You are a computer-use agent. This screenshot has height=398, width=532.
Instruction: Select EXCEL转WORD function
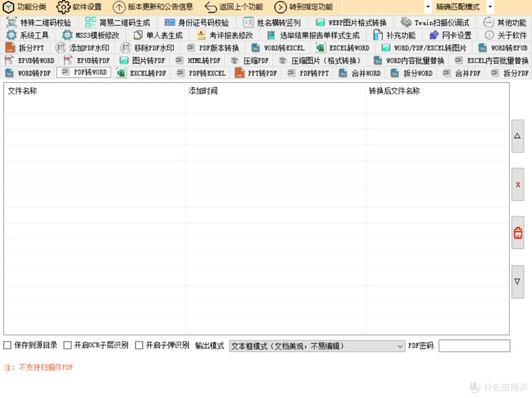pyautogui.click(x=343, y=48)
